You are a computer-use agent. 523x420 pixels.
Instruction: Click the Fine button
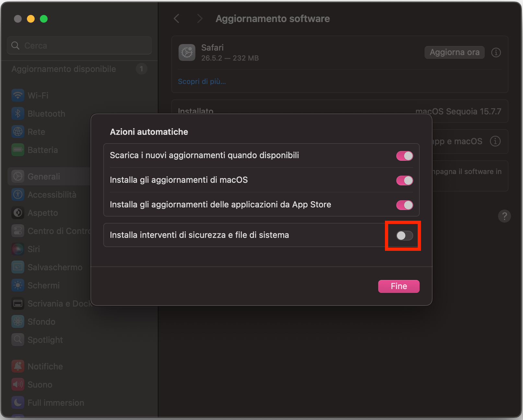click(x=399, y=286)
